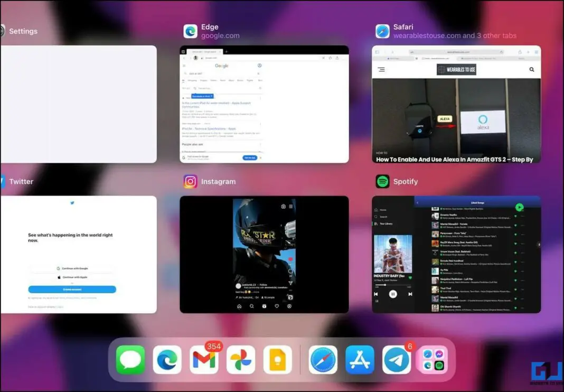
Task: Tap the search magnifier in the Safari card
Action: 531,69
